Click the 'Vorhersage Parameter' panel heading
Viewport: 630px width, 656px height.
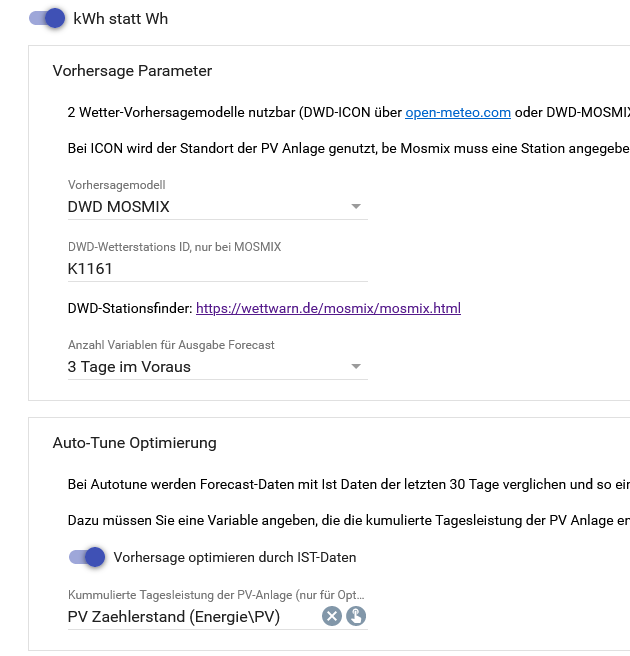pyautogui.click(x=132, y=71)
